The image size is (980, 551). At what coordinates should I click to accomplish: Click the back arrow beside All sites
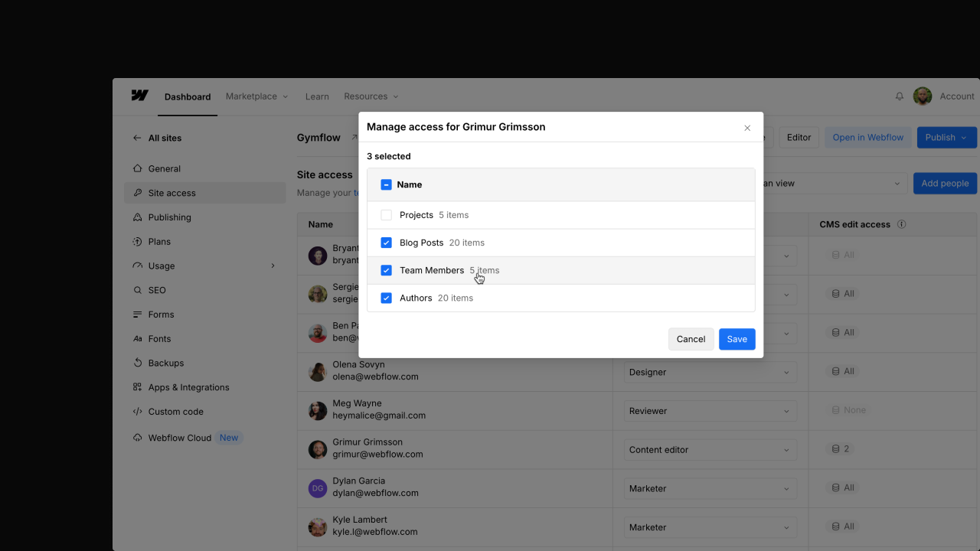click(x=137, y=139)
